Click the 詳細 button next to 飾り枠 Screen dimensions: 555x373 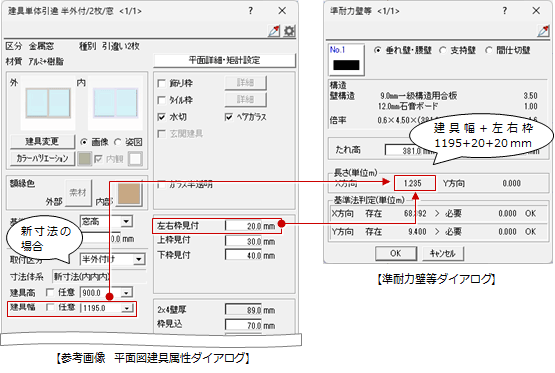[x=245, y=83]
